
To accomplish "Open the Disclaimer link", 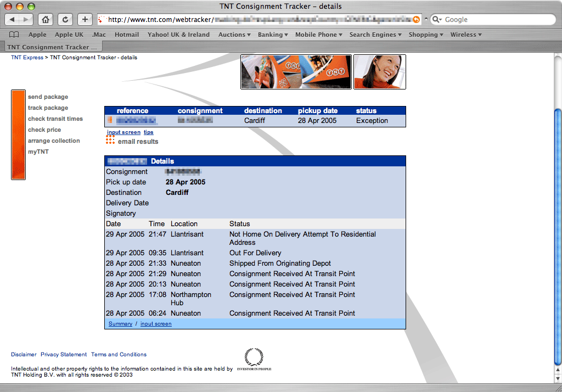I will pyautogui.click(x=24, y=354).
